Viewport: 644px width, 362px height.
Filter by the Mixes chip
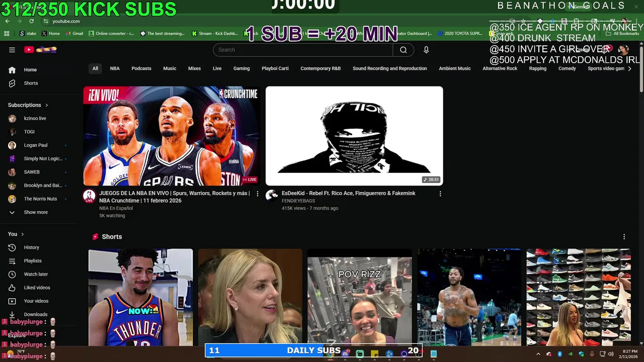pos(194,68)
